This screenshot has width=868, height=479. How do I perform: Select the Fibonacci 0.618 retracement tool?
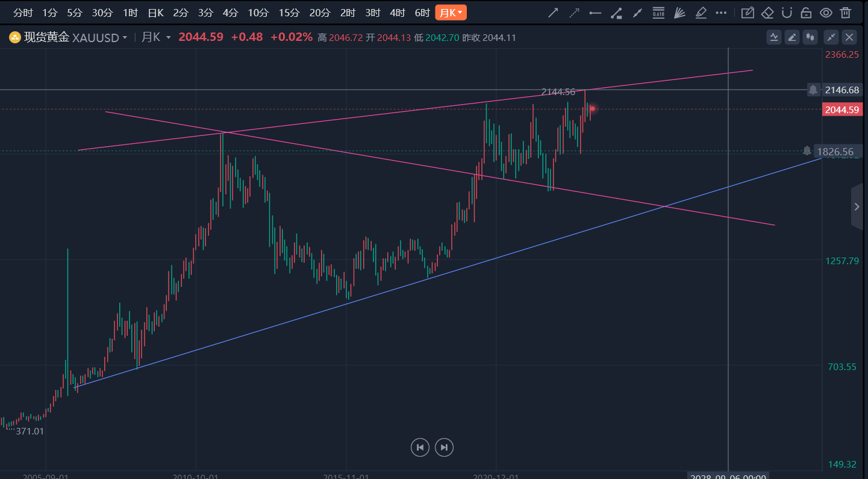658,13
